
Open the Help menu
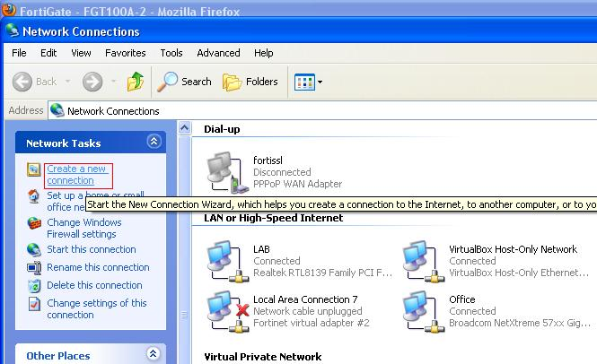263,53
